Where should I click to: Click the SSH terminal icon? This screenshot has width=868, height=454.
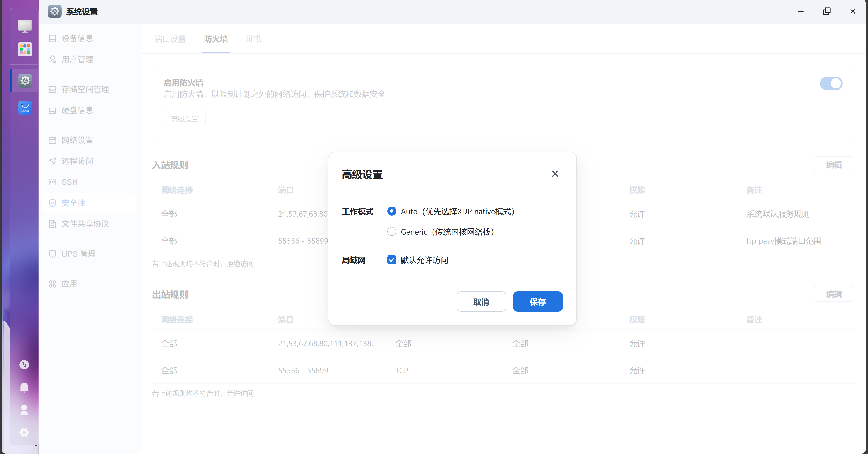(x=52, y=182)
